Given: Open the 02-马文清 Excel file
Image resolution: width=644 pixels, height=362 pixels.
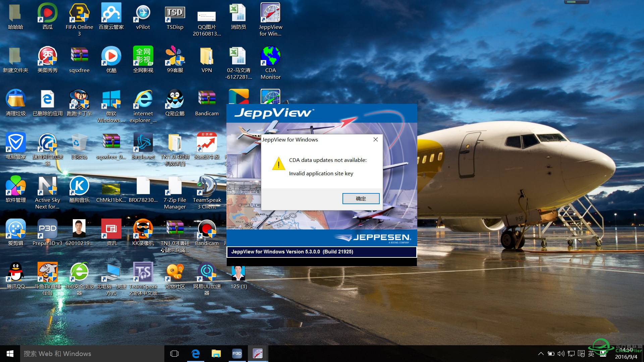Looking at the screenshot, I should [x=238, y=63].
